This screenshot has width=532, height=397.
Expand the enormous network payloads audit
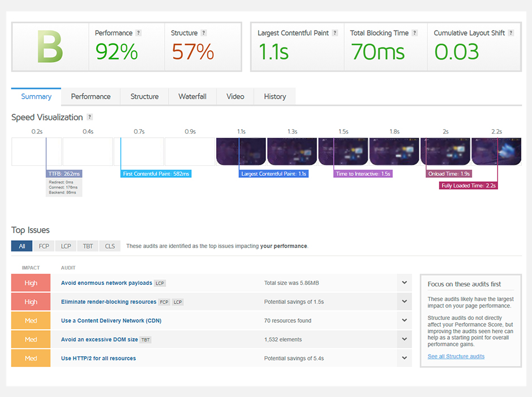click(404, 283)
